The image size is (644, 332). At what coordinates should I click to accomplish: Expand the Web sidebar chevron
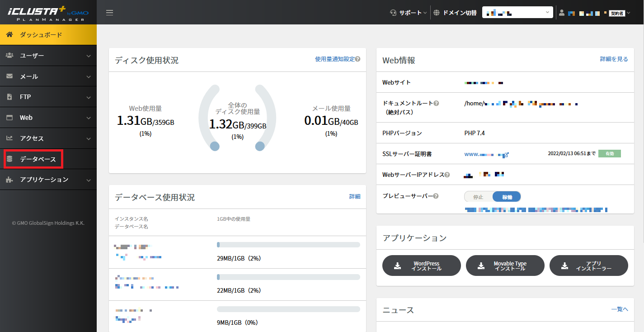89,118
